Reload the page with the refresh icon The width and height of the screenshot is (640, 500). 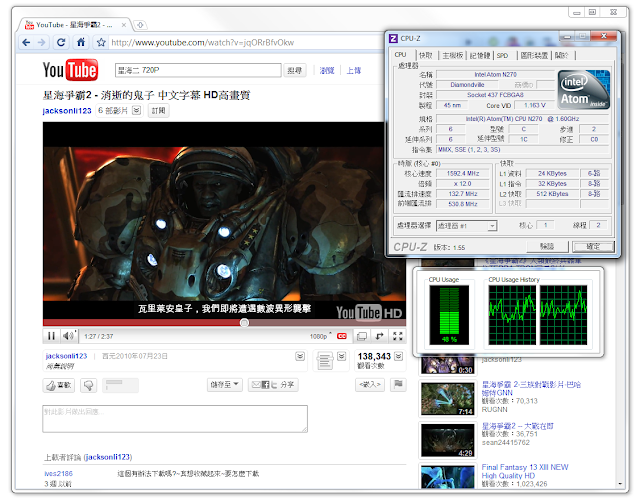point(61,42)
